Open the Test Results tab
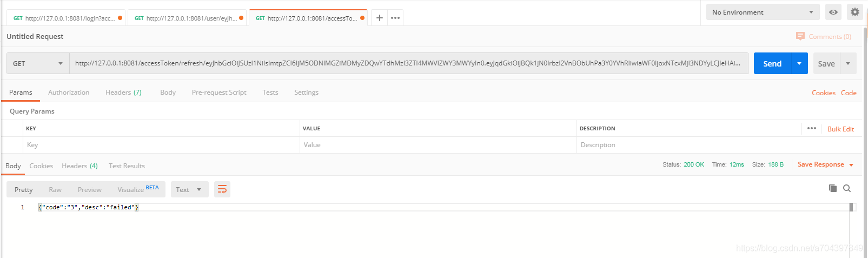 [127, 166]
